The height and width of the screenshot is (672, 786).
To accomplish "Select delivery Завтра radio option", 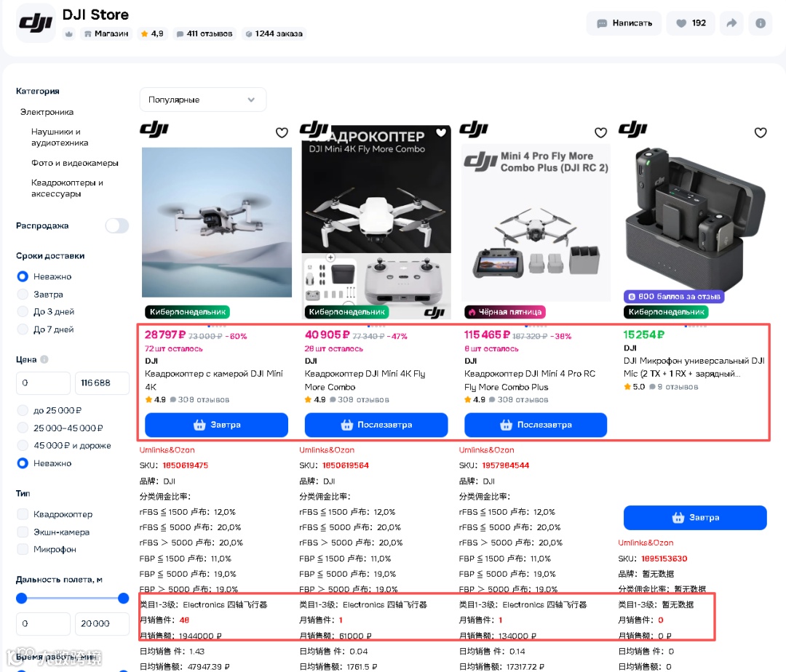I will tap(23, 294).
